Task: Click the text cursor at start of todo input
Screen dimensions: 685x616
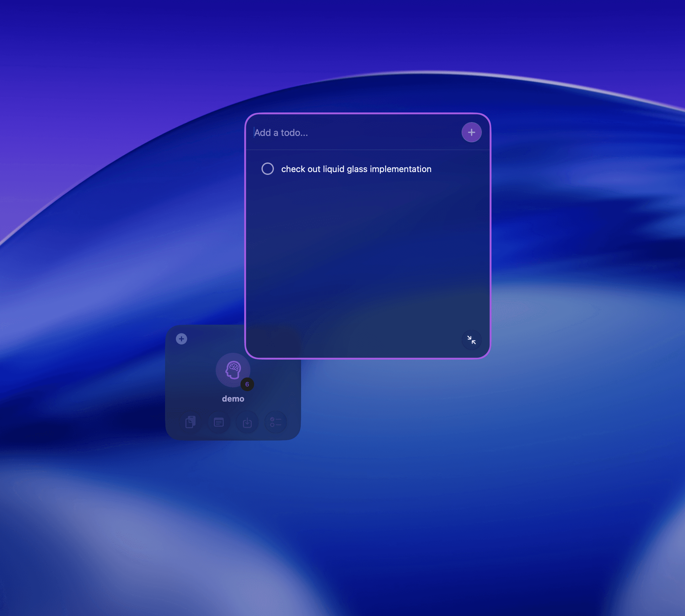Action: click(x=254, y=133)
